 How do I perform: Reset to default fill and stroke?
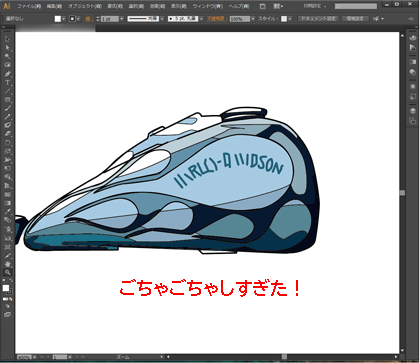[x=4, y=281]
